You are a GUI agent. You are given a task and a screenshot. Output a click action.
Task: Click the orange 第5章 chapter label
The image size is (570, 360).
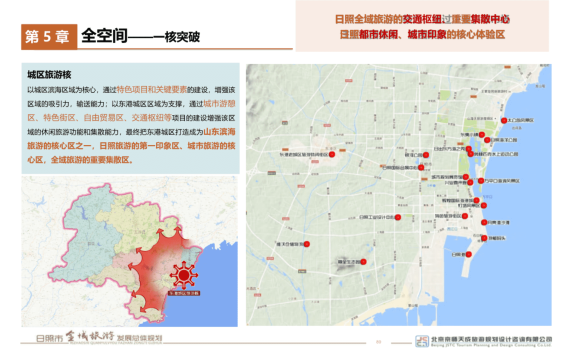[49, 37]
